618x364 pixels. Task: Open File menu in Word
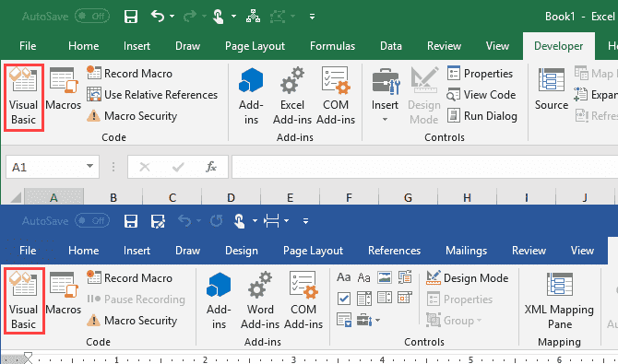28,251
